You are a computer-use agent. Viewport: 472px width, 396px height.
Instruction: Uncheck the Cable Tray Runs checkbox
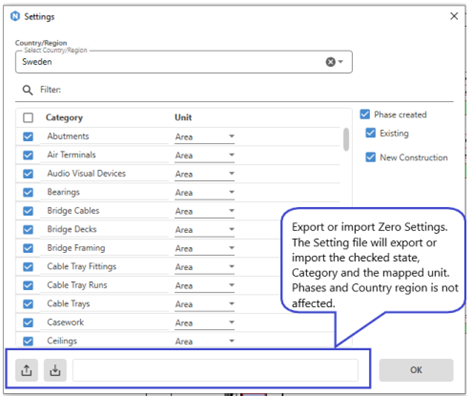tap(28, 285)
